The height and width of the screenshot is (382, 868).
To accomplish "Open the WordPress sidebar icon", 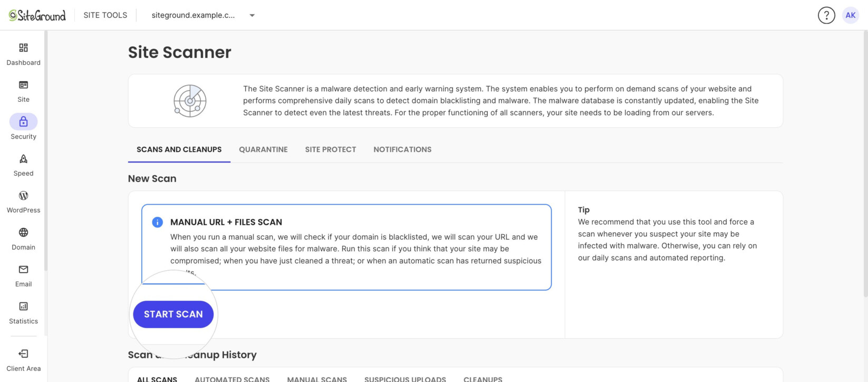I will [x=23, y=196].
